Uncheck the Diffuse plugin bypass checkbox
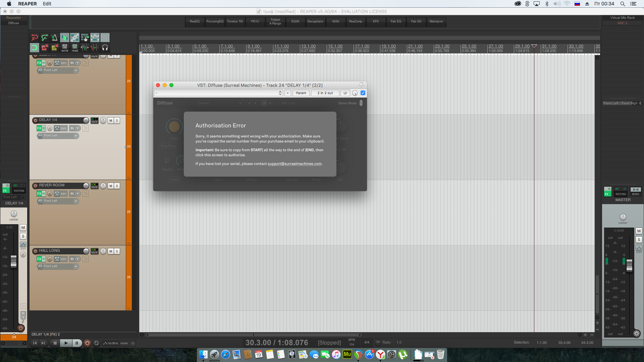Image resolution: width=644 pixels, height=362 pixels. 363,93
